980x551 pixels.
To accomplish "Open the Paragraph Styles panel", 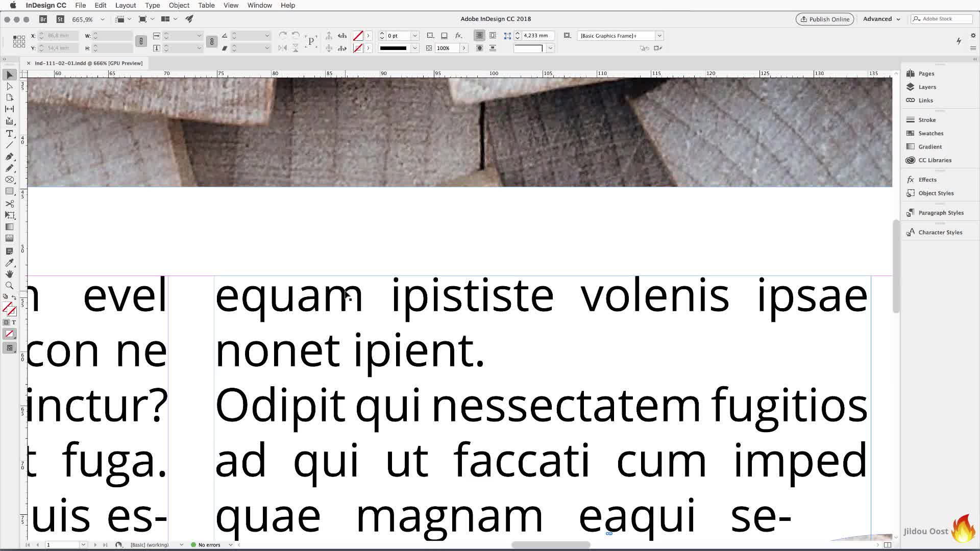I will (941, 213).
